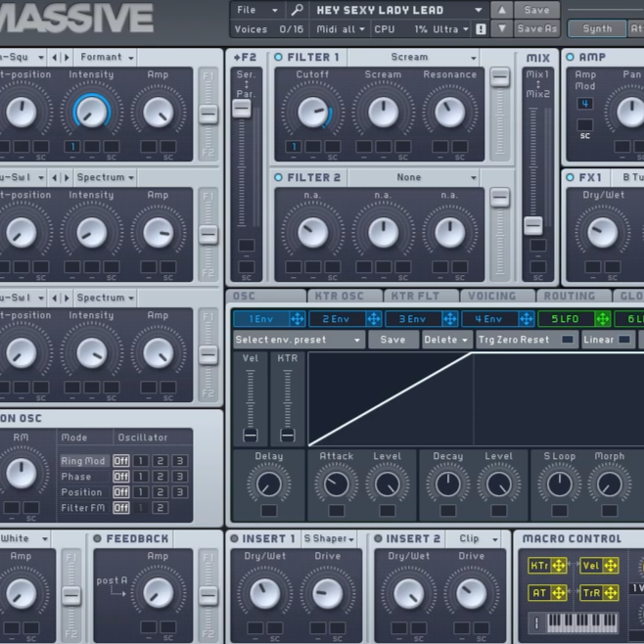Open the Filter 1 Scream type dropdown
Screen dimensions: 644x644
423,58
